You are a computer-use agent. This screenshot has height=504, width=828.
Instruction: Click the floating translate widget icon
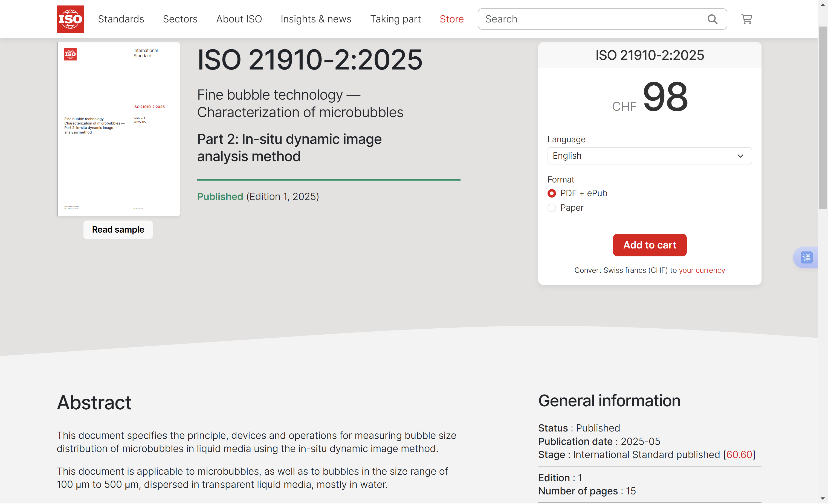click(x=806, y=258)
